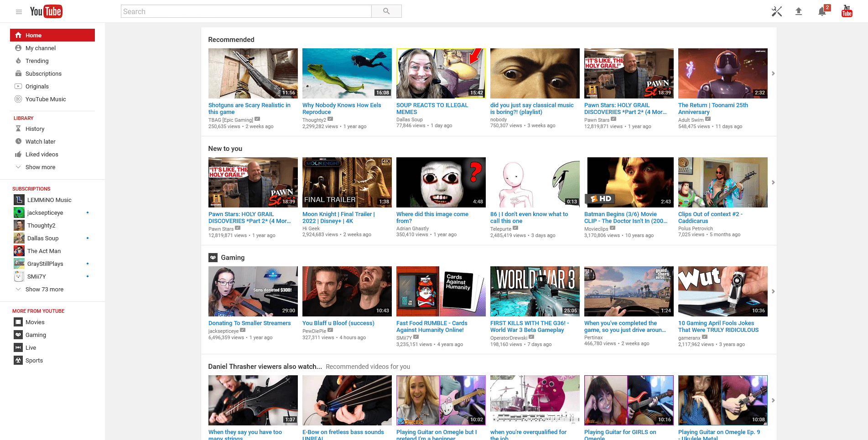Open Cards Against Humanity thumbnail
This screenshot has width=868, height=440.
tap(441, 291)
